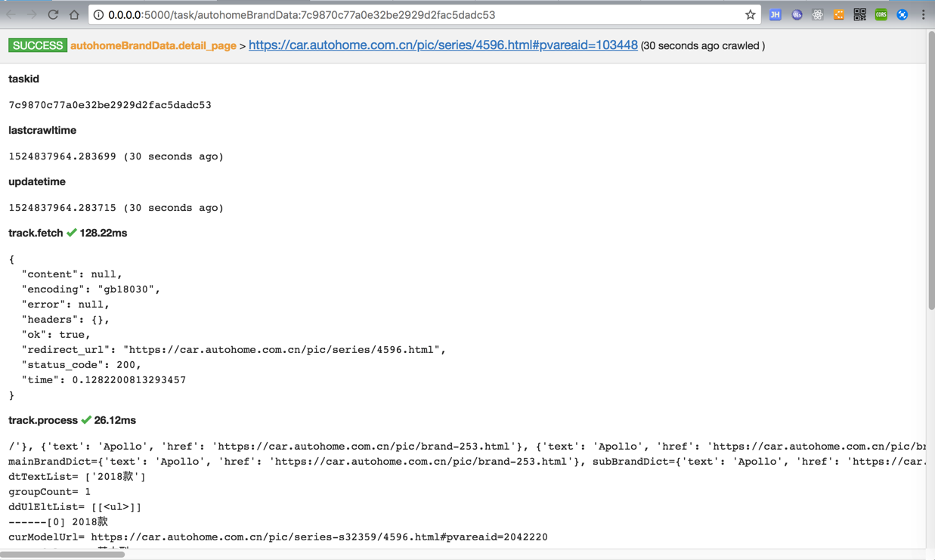Click the browser forward arrow

pos(32,14)
